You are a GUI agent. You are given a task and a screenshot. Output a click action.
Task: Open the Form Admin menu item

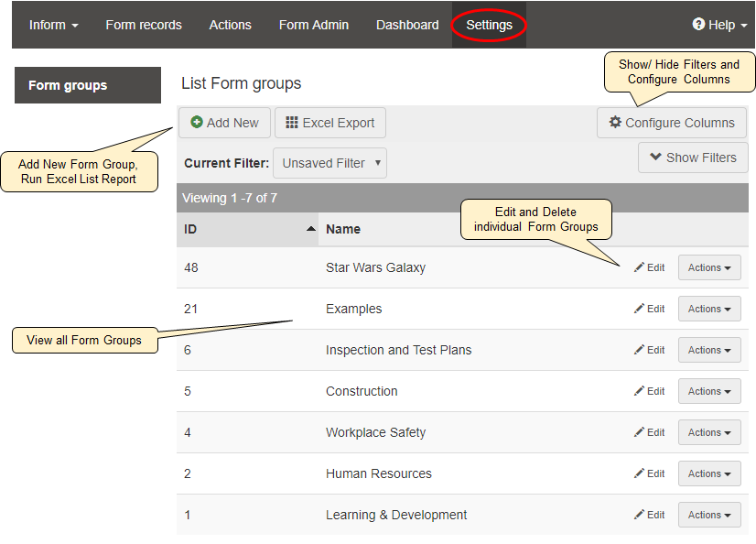pos(314,25)
